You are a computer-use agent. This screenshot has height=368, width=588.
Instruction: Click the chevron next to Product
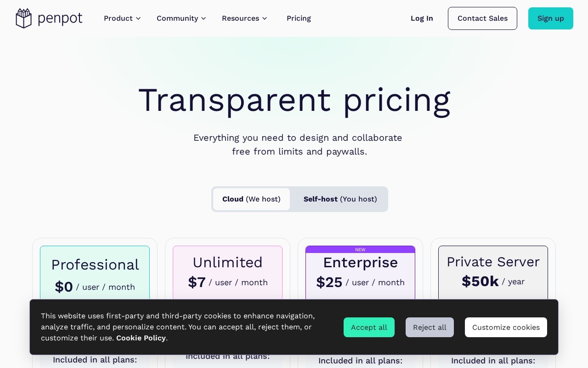[138, 18]
